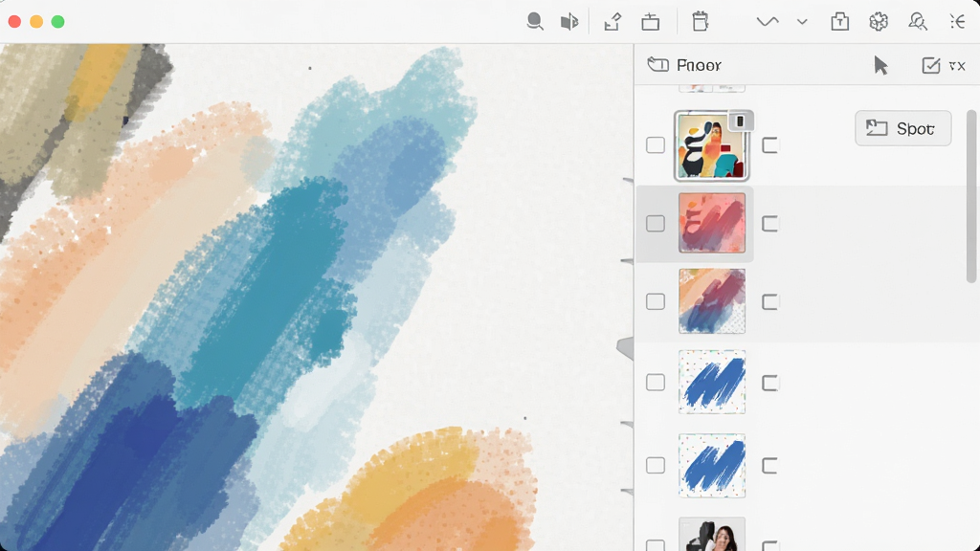
Task: Select the red-pink brush strokes thumbnail
Action: (x=712, y=223)
